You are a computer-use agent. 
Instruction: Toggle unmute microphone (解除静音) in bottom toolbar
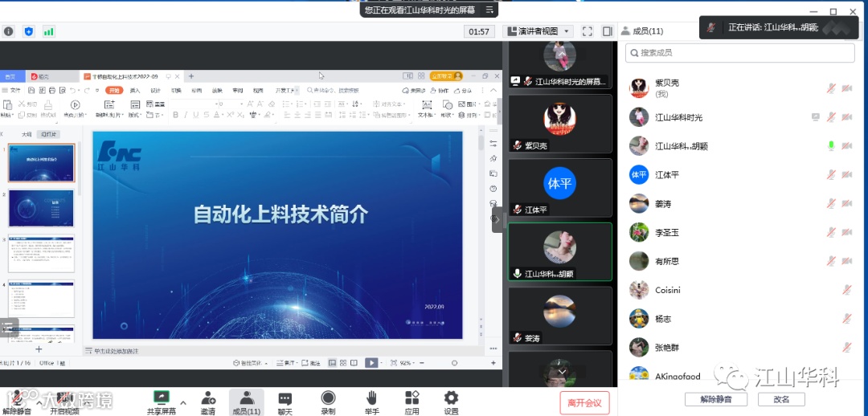17,402
